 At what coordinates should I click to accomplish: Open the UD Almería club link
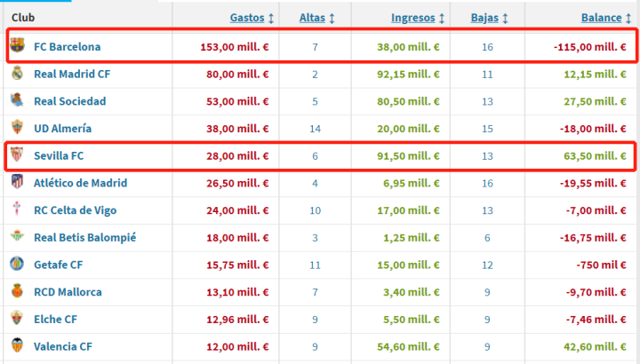tap(62, 129)
